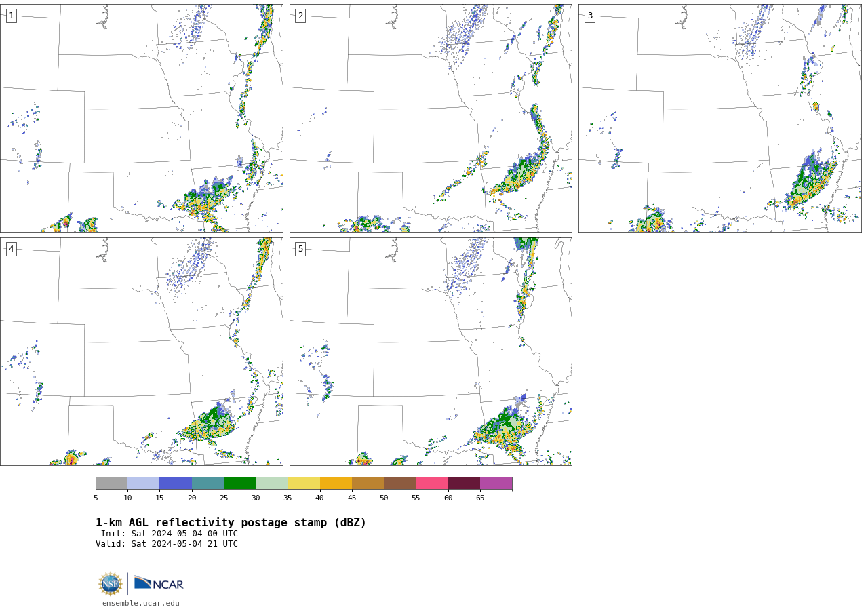868x611 pixels.
Task: Open ensemble member 3 reflectivity panel
Action: [719, 119]
